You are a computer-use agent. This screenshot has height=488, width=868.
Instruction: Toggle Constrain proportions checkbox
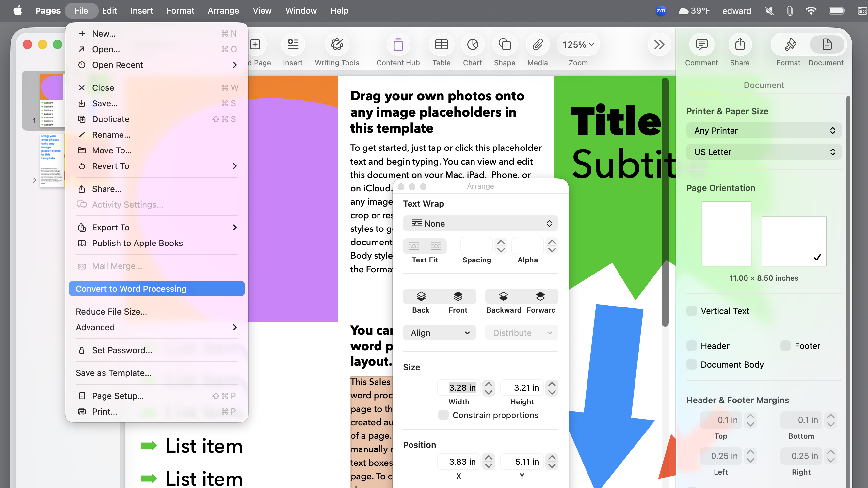(x=443, y=415)
